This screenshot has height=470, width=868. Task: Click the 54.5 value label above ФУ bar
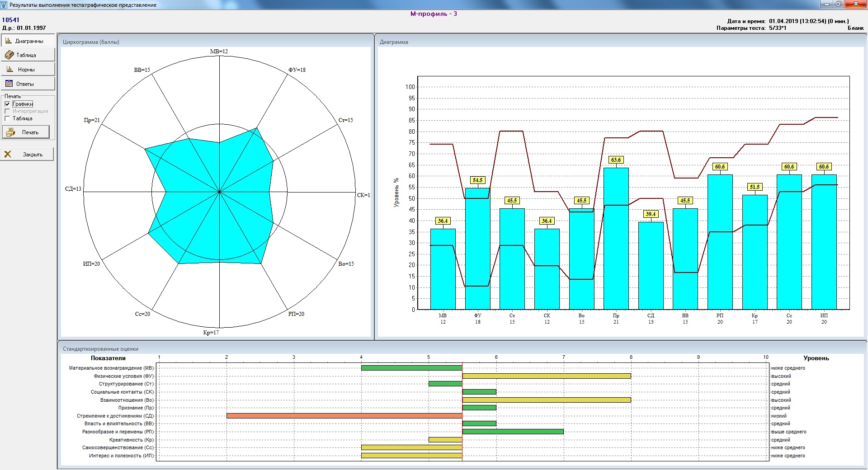[477, 180]
